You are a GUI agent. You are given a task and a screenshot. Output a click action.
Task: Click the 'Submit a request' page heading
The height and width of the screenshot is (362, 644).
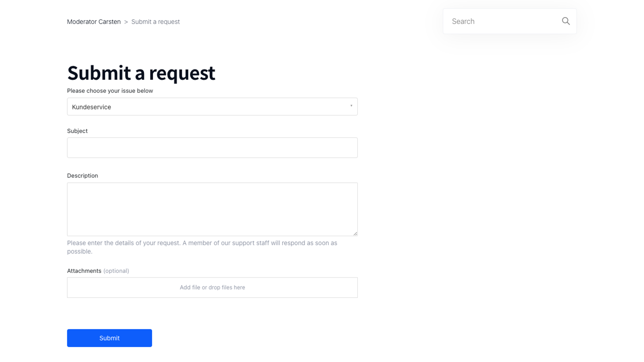141,73
